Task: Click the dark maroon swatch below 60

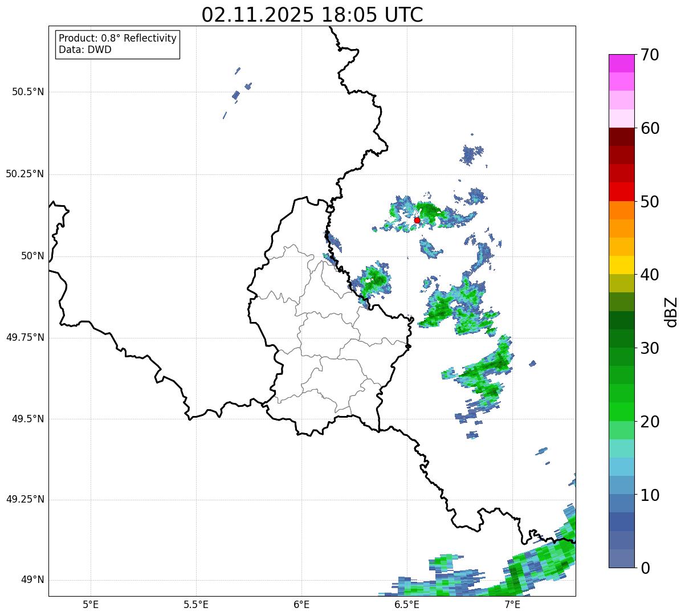Action: tap(621, 137)
